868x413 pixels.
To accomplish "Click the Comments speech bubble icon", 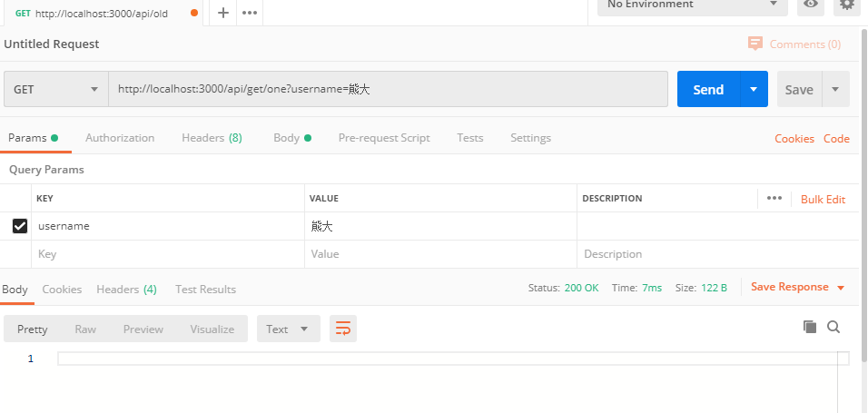I will click(755, 44).
